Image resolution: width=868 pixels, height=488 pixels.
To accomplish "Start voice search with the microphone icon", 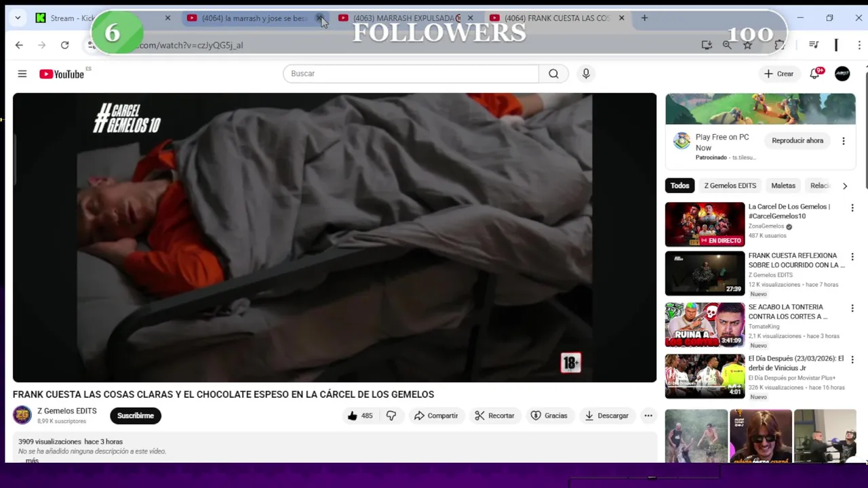I will pyautogui.click(x=586, y=73).
